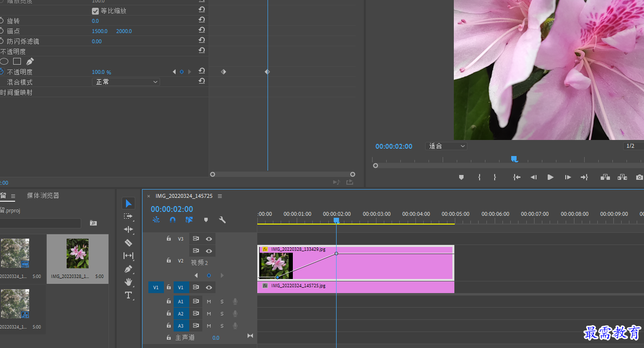Reset the 混合模式 parameter

click(x=201, y=82)
